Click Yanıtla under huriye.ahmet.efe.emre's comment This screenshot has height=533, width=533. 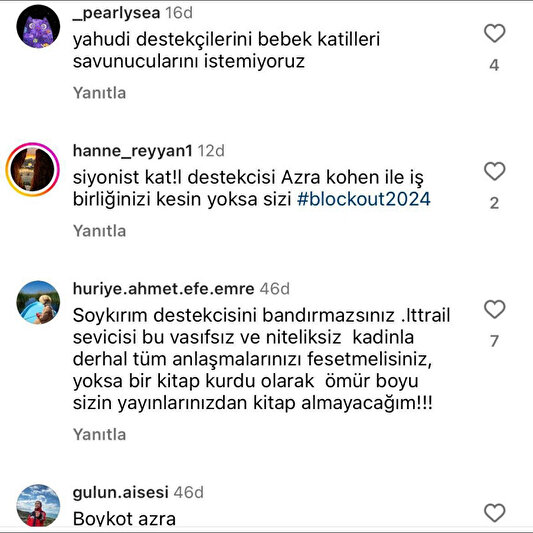[x=99, y=434]
